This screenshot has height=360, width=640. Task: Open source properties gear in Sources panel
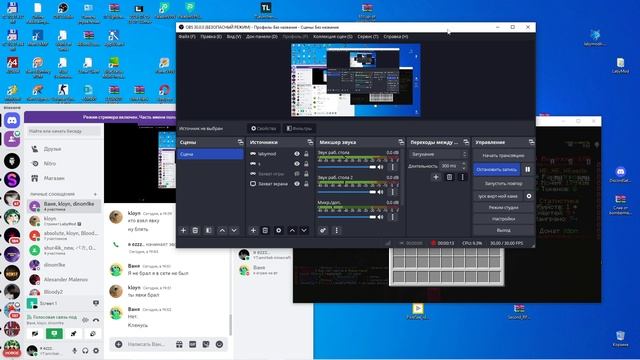(279, 231)
